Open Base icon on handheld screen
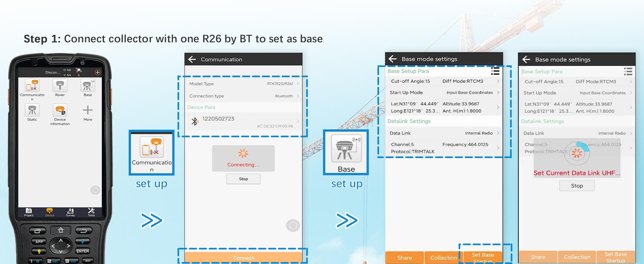644x264 pixels. pos(88,86)
